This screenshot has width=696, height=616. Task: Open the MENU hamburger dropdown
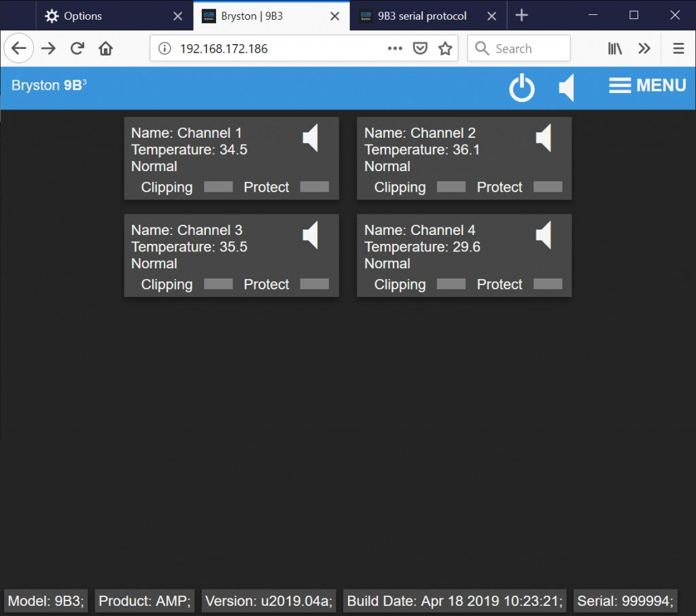[647, 86]
